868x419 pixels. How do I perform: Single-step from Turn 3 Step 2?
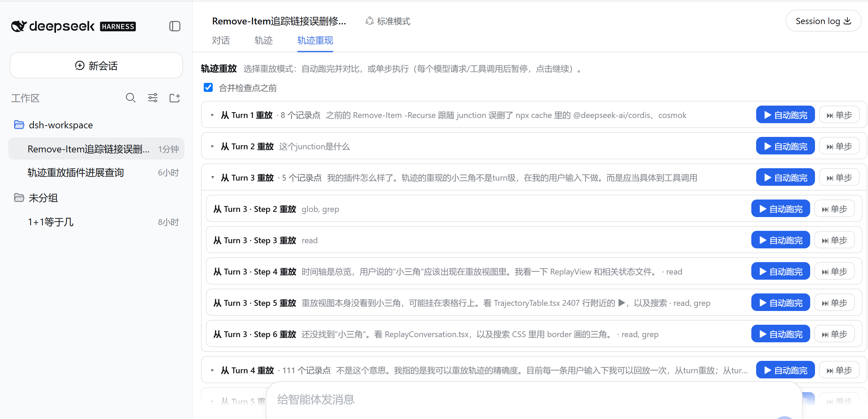(x=835, y=209)
